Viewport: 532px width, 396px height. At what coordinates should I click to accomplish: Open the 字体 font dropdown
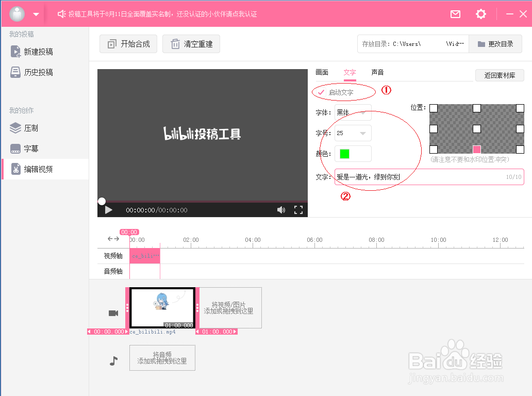tap(353, 112)
